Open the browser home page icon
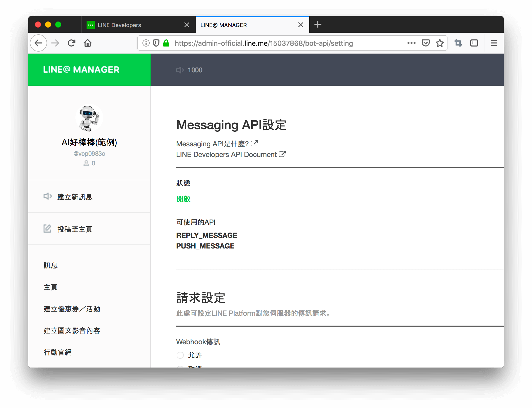 pyautogui.click(x=88, y=43)
